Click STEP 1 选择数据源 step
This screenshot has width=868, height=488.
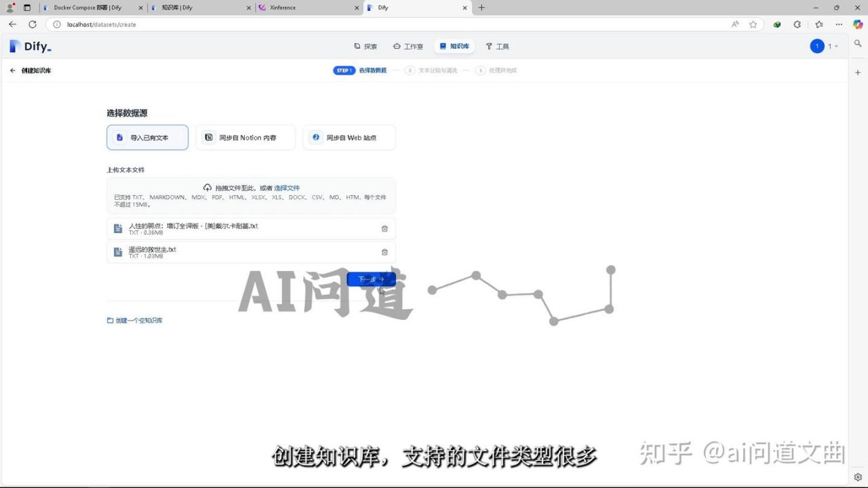360,70
